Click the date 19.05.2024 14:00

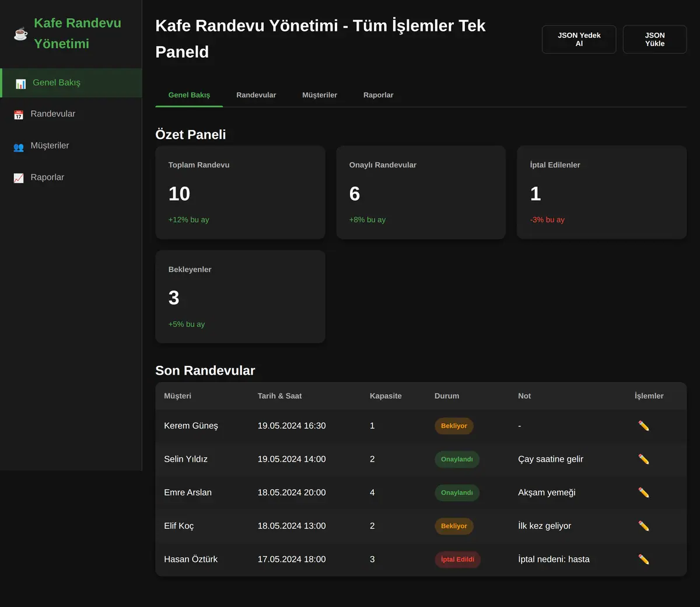pyautogui.click(x=292, y=459)
